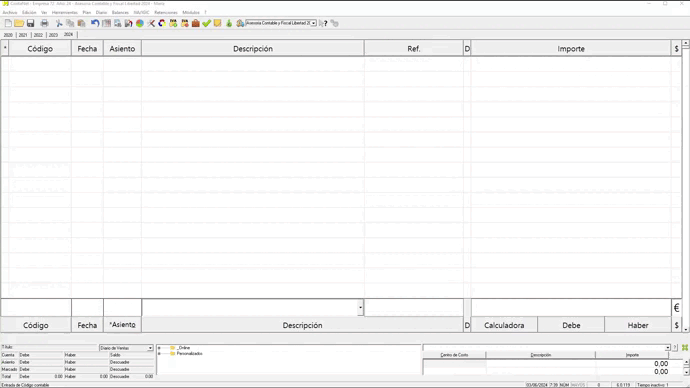Expand the _Online folder tree node

[x=159, y=348]
